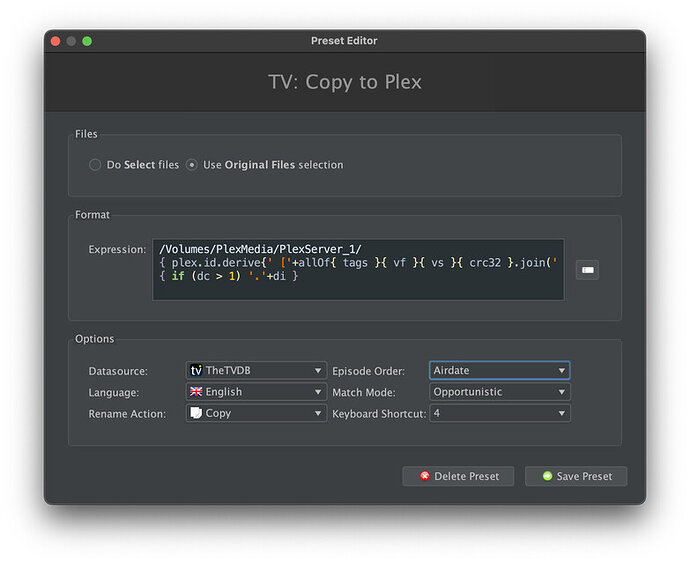This screenshot has height=563, width=690.
Task: Click the plex.id.derive expression line
Action: pos(358,263)
